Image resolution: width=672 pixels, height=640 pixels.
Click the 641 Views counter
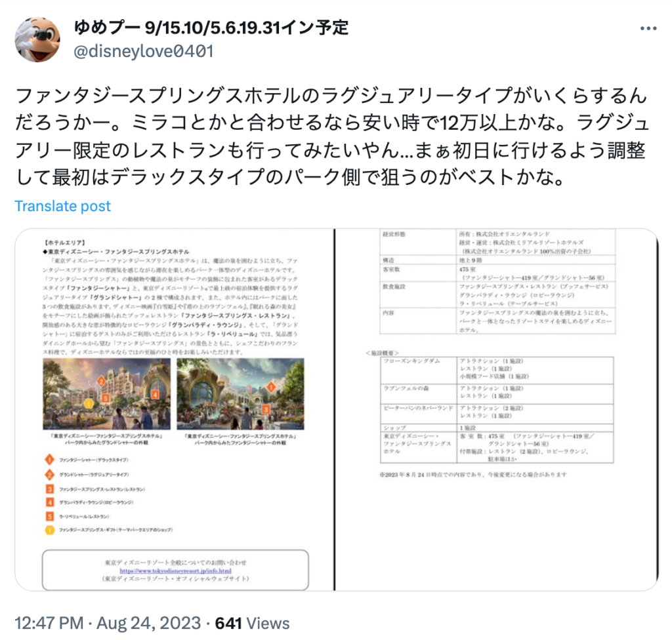point(252,624)
